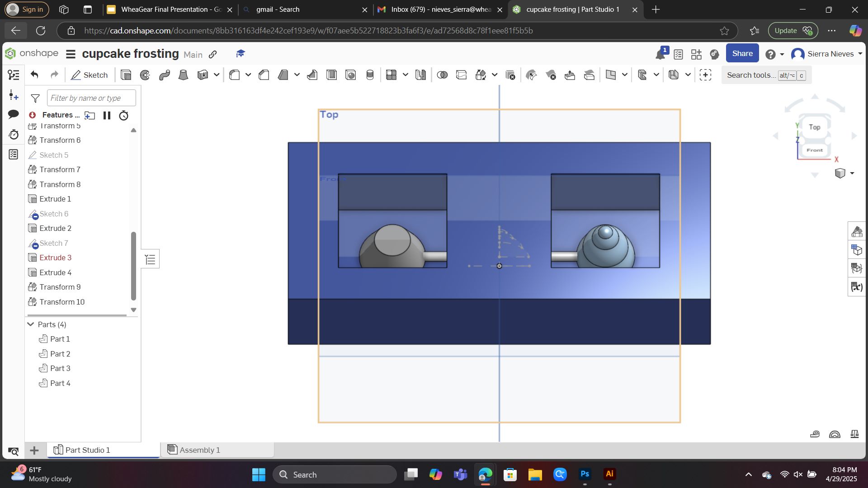Open the variable table icon on right
Screen dimensions: 868x488
pyautogui.click(x=856, y=287)
